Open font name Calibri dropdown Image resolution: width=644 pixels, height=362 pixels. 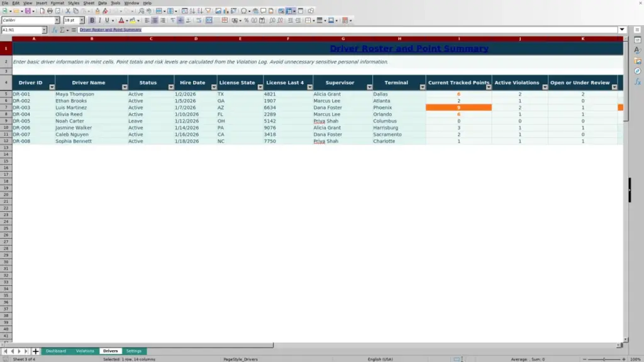(x=57, y=20)
